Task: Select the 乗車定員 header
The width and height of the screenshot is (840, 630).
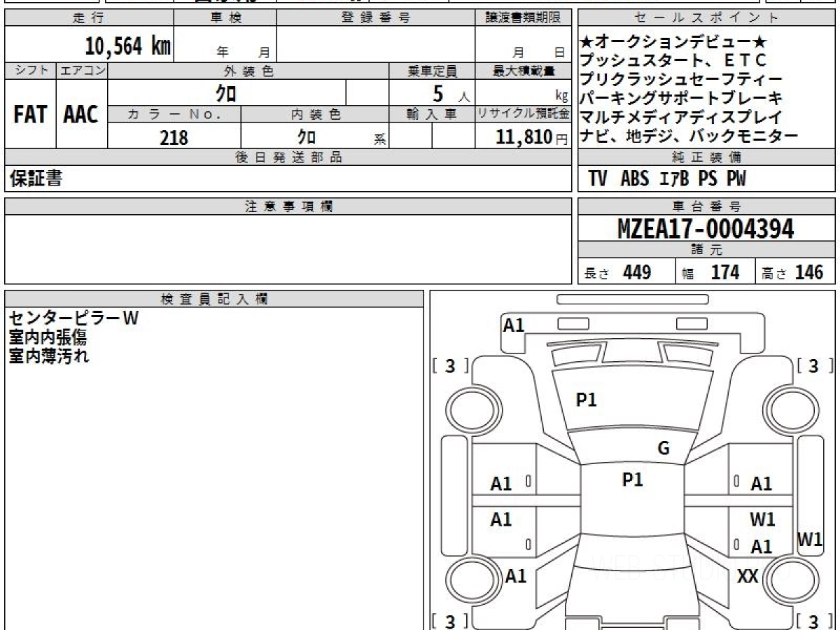Action: (x=432, y=71)
